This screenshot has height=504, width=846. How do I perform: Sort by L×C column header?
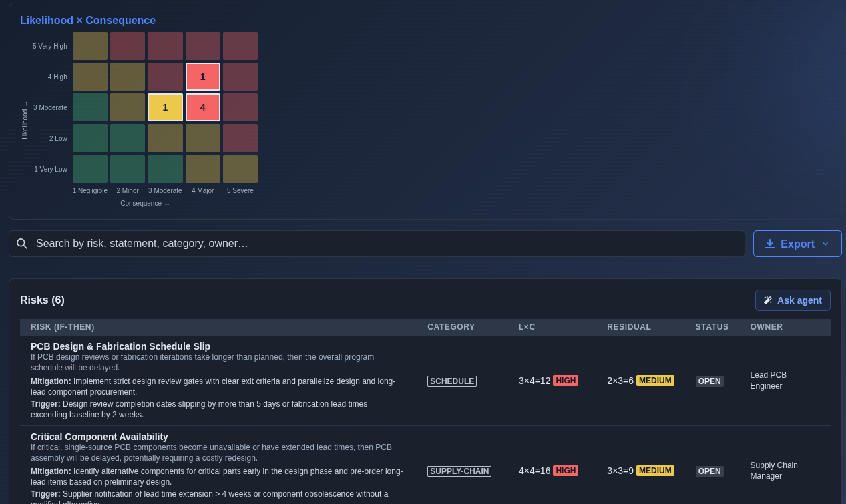tap(527, 327)
